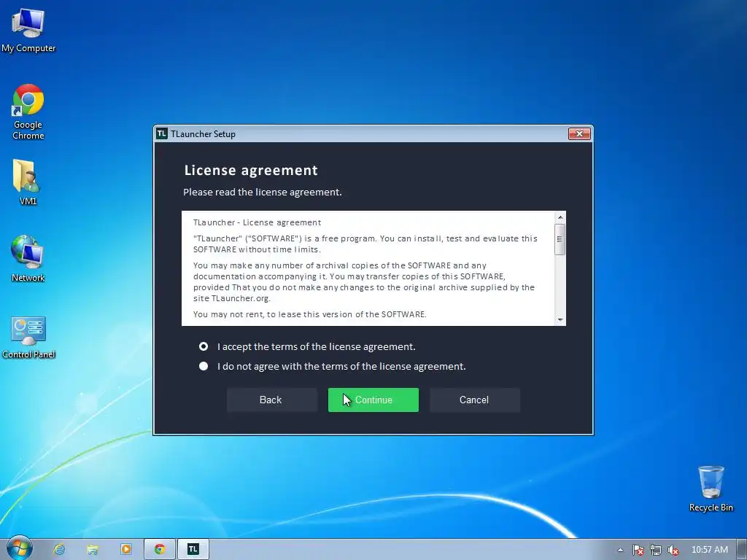747x560 pixels.
Task: Click the 'TLauncher Setup' title bar text
Action: [203, 134]
